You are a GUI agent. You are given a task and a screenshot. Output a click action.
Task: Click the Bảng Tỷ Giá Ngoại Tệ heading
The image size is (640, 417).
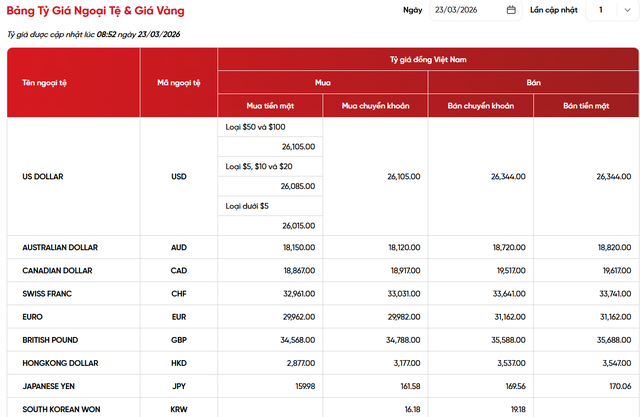pos(96,11)
